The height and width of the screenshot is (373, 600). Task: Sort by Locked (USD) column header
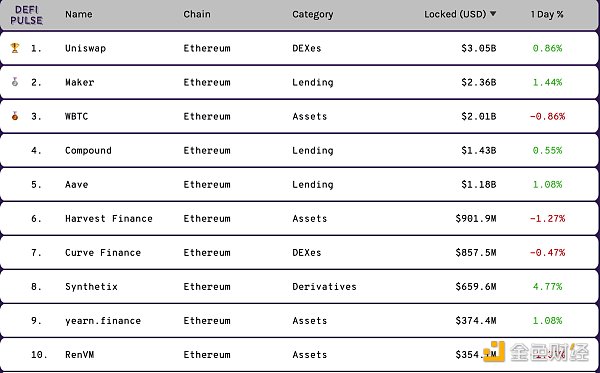(x=455, y=14)
